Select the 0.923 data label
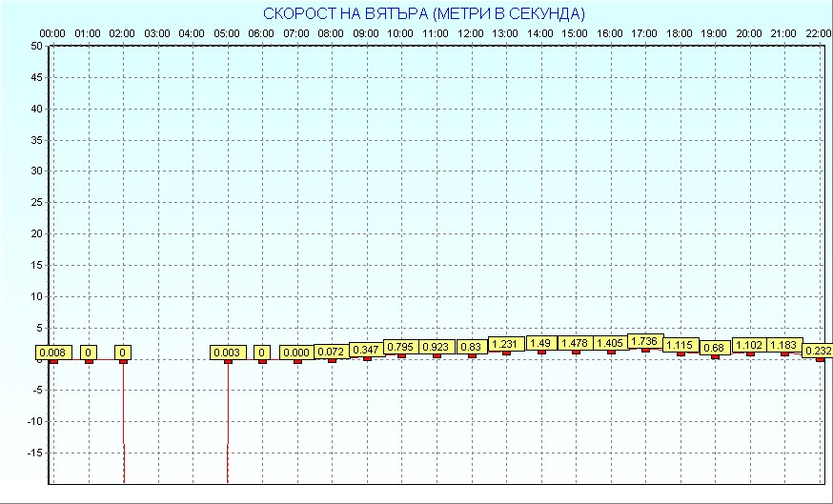Image resolution: width=833 pixels, height=504 pixels. (x=437, y=347)
